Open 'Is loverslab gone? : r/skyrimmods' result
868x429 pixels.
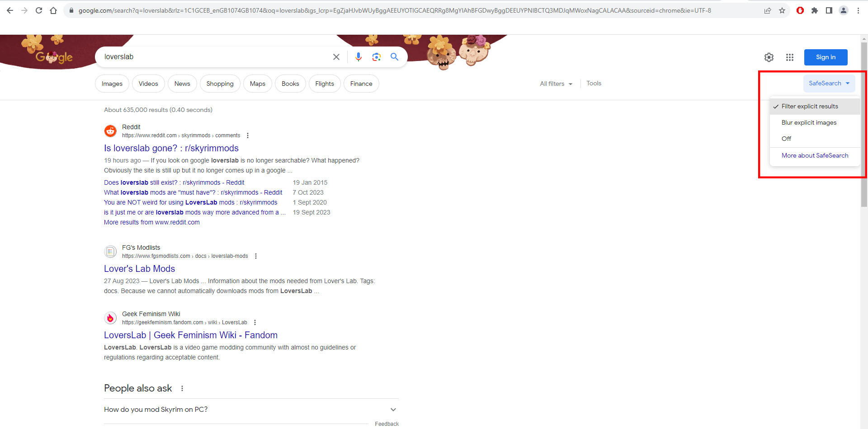(x=171, y=149)
